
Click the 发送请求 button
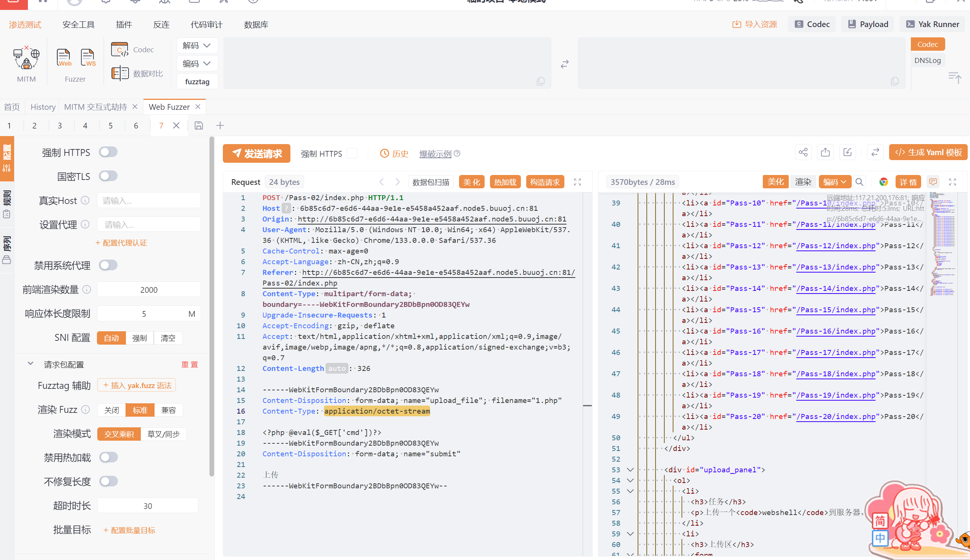coord(256,154)
